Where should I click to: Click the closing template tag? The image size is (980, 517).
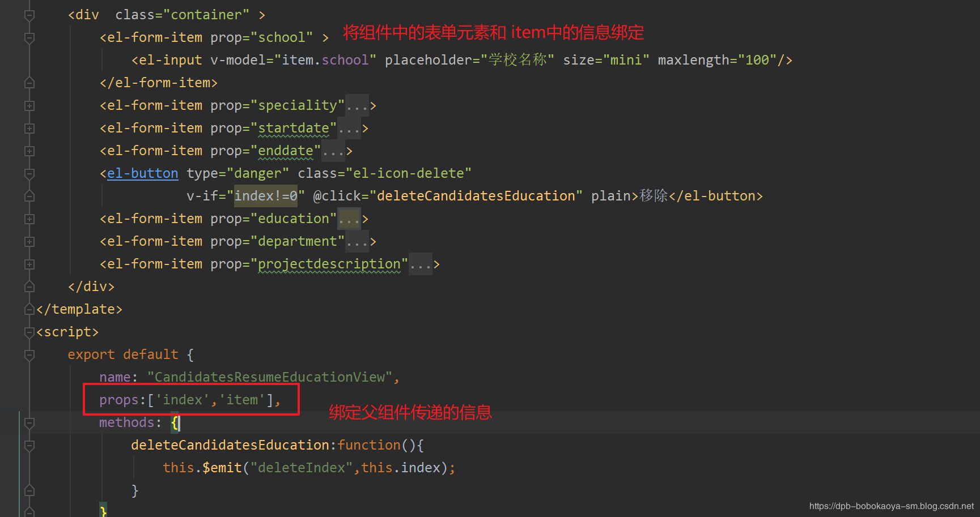[79, 309]
